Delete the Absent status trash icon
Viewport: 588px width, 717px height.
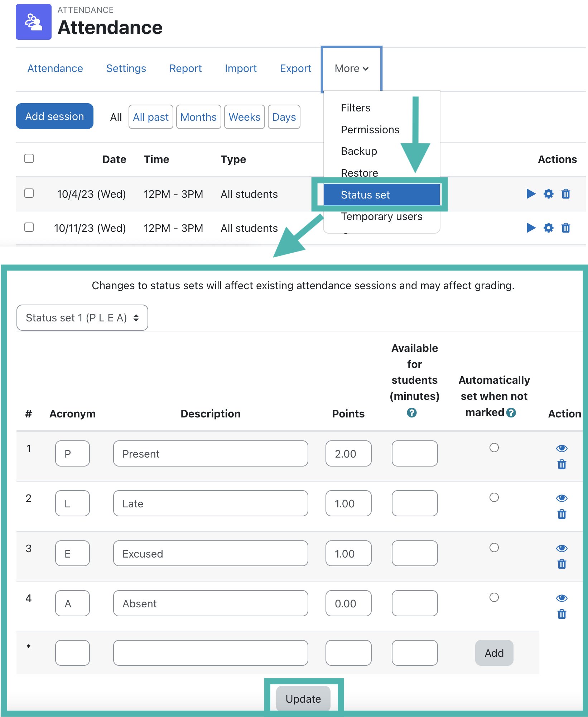click(562, 614)
